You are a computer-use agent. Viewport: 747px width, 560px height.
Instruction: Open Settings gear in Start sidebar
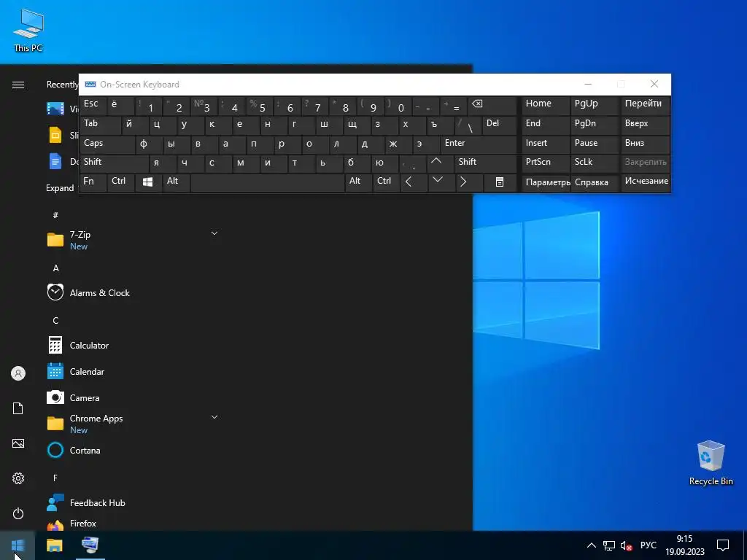pyautogui.click(x=18, y=478)
